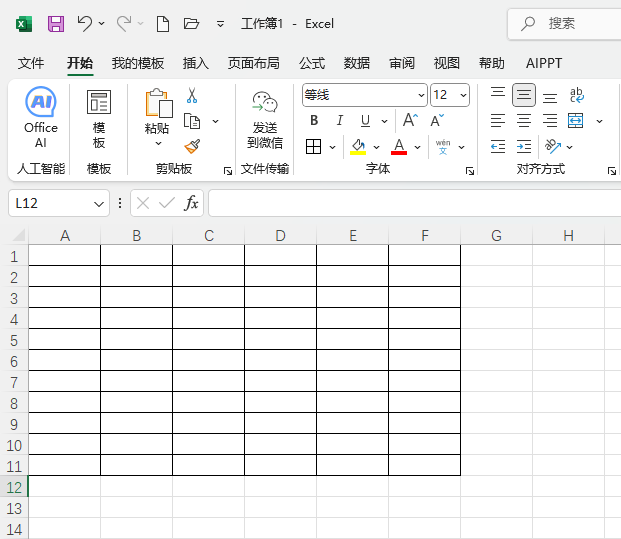Open 对齐方式 alignment dialog launcher
Image resolution: width=621 pixels, height=539 pixels.
coord(612,171)
